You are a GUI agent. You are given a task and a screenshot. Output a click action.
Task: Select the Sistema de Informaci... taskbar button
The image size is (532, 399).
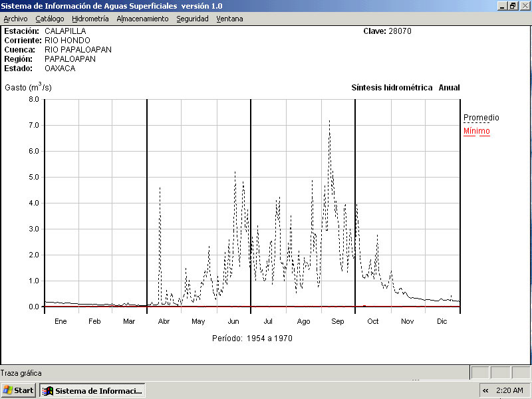coord(92,390)
